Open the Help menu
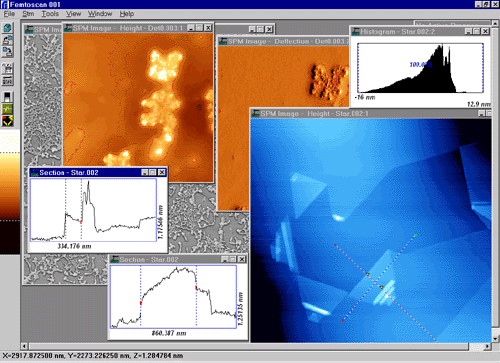This screenshot has width=500, height=363. [x=127, y=14]
